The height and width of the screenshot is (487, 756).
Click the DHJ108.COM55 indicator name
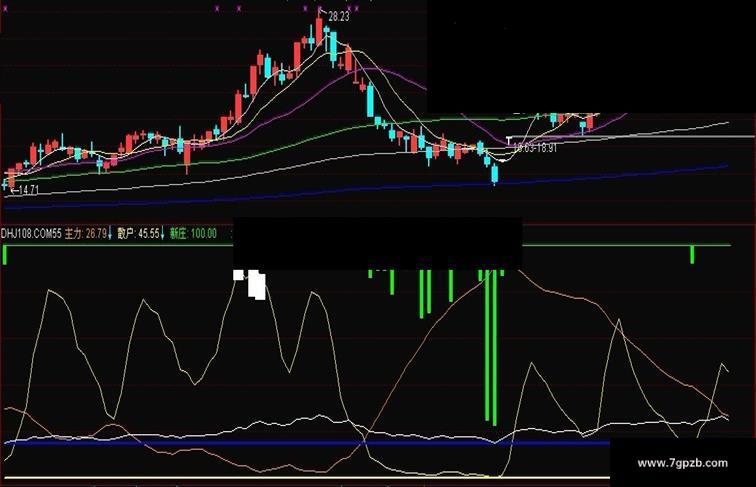pyautogui.click(x=31, y=234)
